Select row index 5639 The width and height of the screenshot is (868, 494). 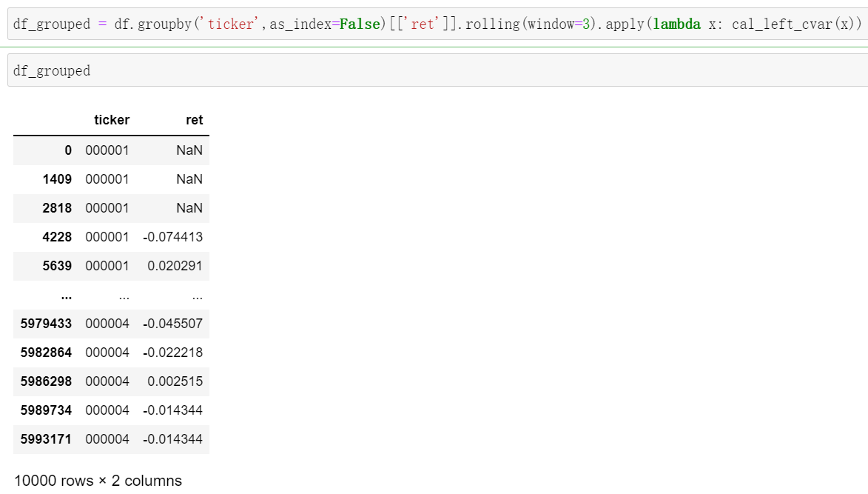coord(57,266)
